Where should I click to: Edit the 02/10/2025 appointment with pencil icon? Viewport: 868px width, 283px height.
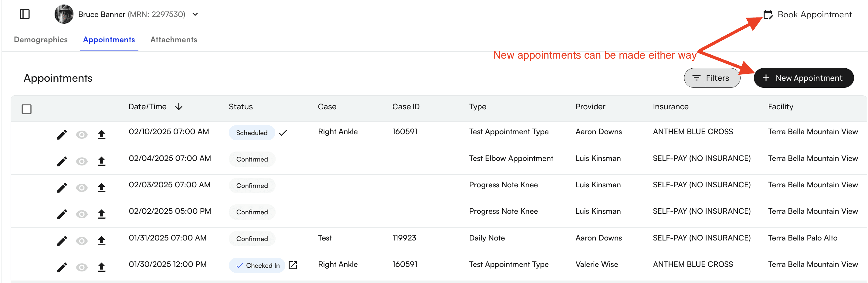point(62,135)
